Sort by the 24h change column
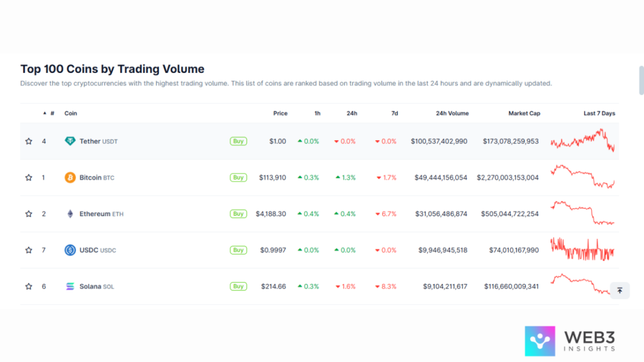The width and height of the screenshot is (644, 362). tap(352, 113)
